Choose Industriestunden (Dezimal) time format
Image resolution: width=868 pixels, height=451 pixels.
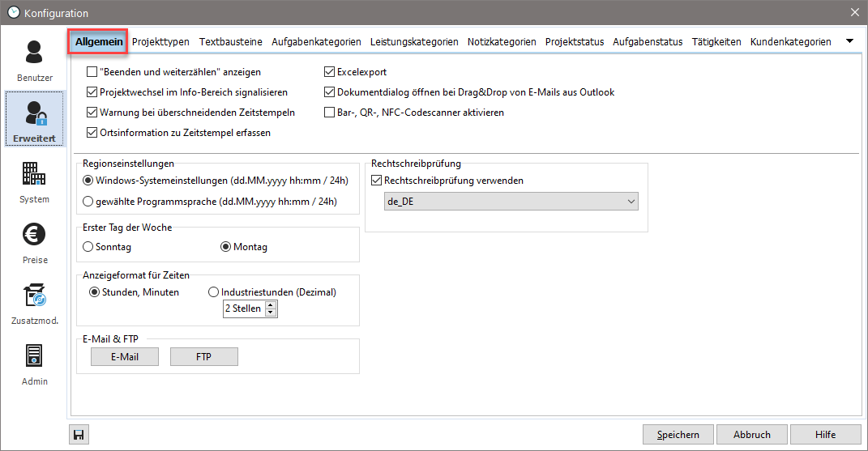pyautogui.click(x=214, y=292)
